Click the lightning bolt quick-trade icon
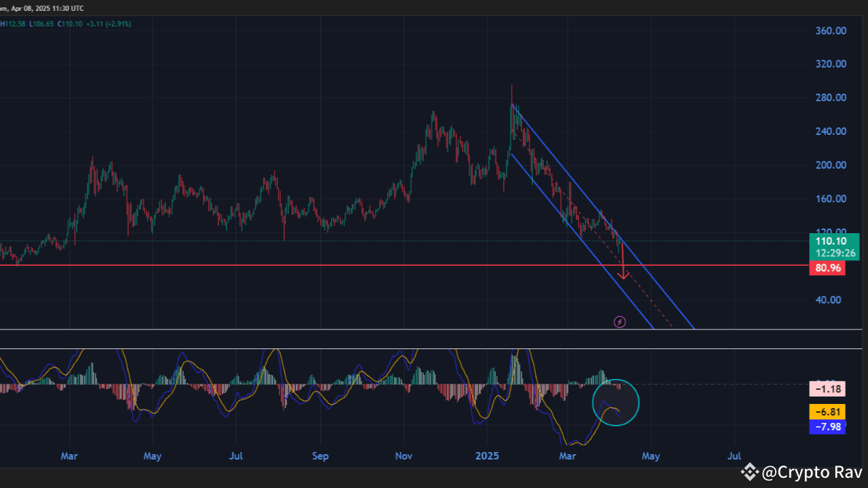 click(x=619, y=321)
